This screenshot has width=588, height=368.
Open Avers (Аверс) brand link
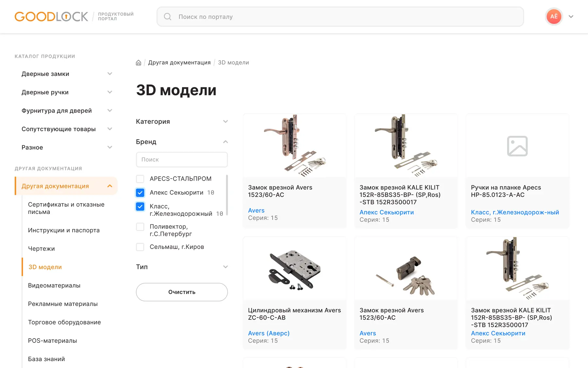point(269,333)
